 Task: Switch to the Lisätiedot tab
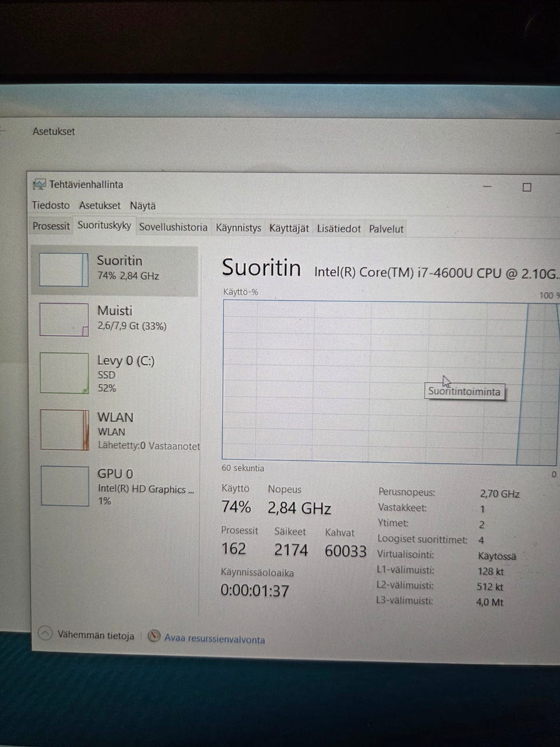point(339,229)
